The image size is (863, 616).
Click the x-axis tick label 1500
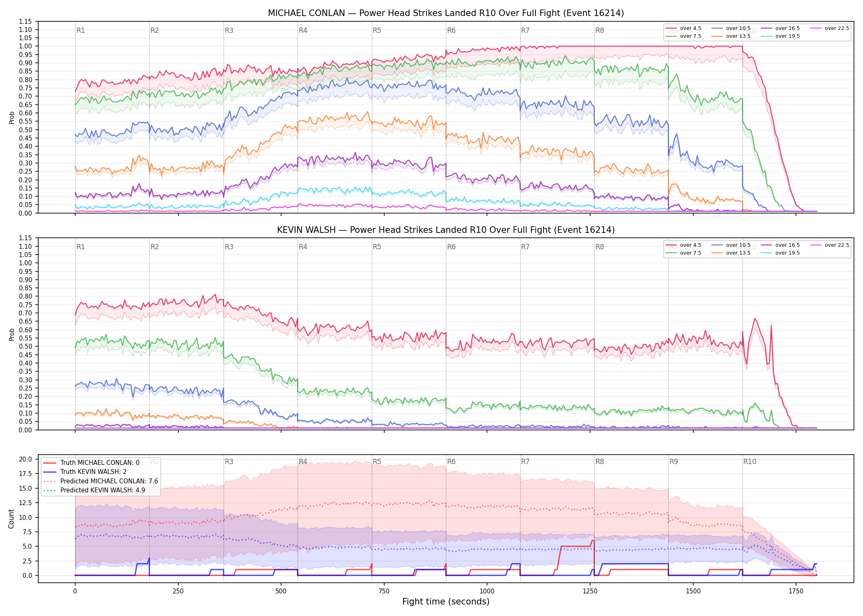pyautogui.click(x=693, y=591)
